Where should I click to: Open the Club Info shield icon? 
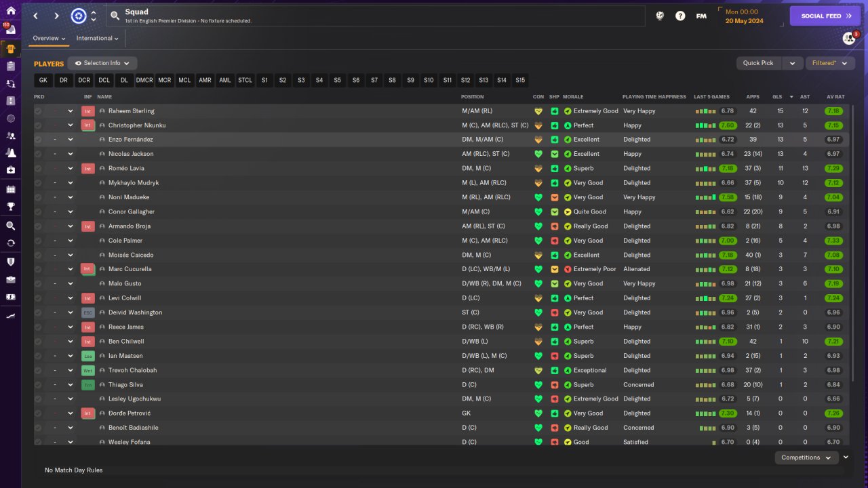[x=10, y=262]
